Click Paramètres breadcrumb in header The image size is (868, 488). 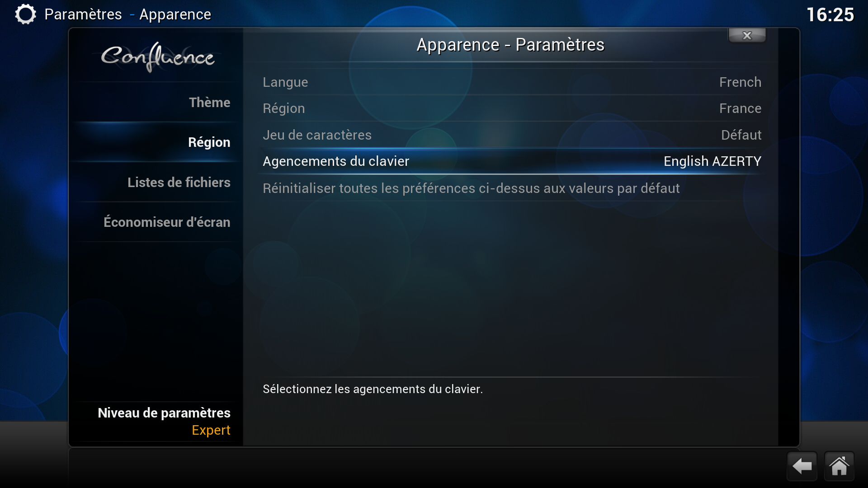(x=83, y=14)
